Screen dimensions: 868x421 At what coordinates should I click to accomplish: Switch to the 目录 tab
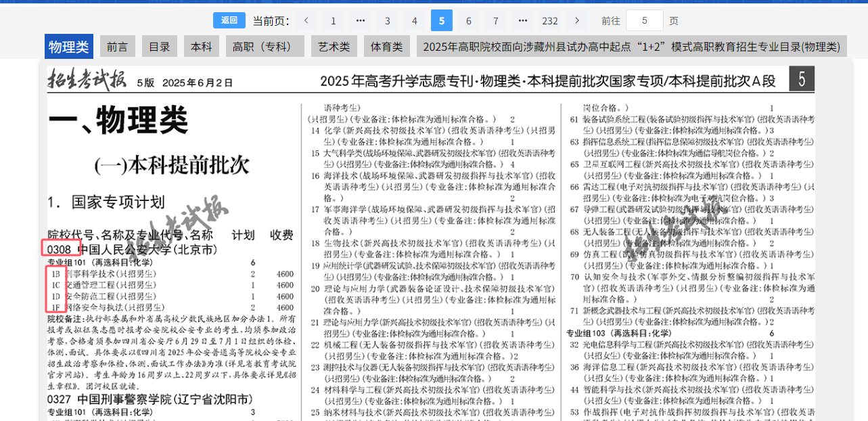[160, 47]
